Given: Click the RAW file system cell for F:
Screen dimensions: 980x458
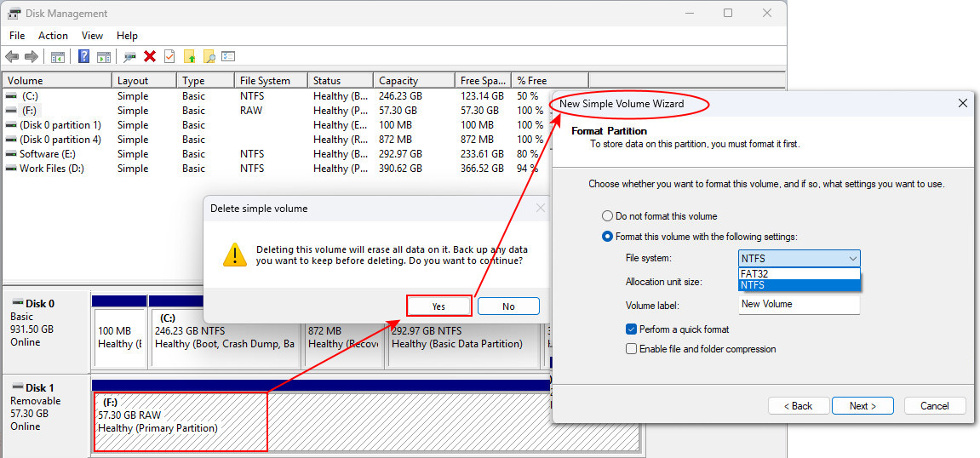Looking at the screenshot, I should [x=251, y=111].
